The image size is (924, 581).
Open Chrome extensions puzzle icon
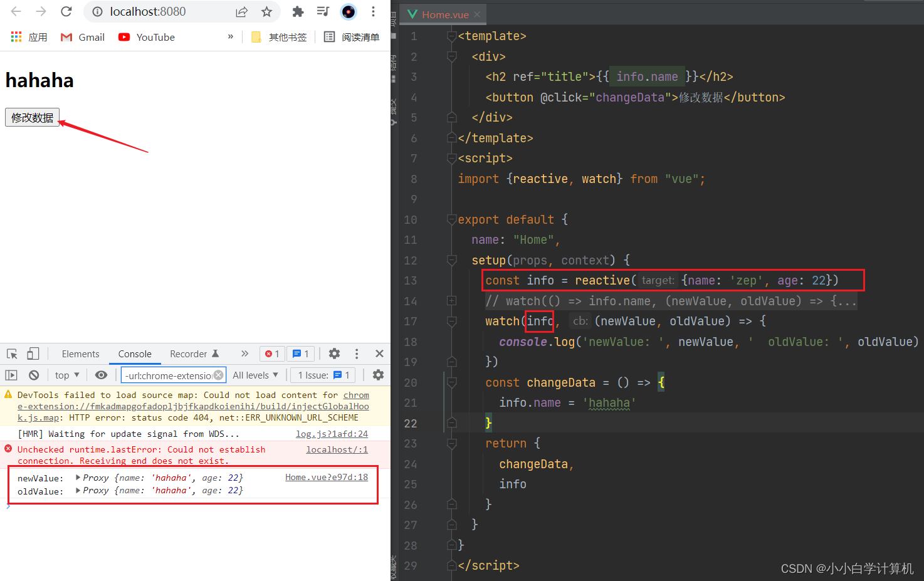[x=298, y=11]
